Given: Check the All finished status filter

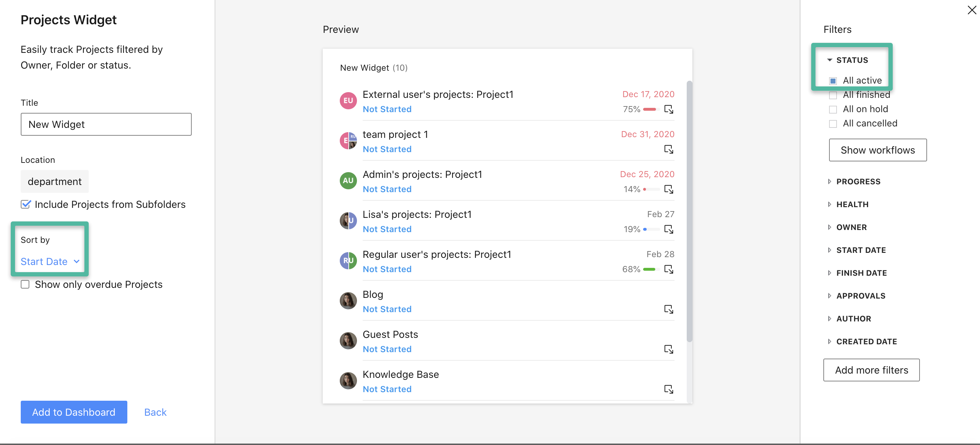Looking at the screenshot, I should [x=833, y=95].
